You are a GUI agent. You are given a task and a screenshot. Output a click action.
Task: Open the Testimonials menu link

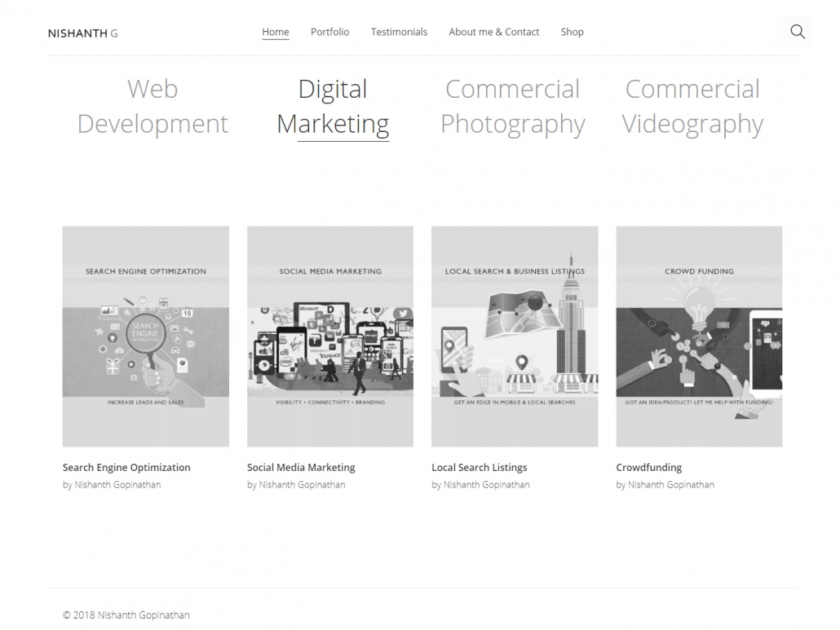tap(399, 32)
